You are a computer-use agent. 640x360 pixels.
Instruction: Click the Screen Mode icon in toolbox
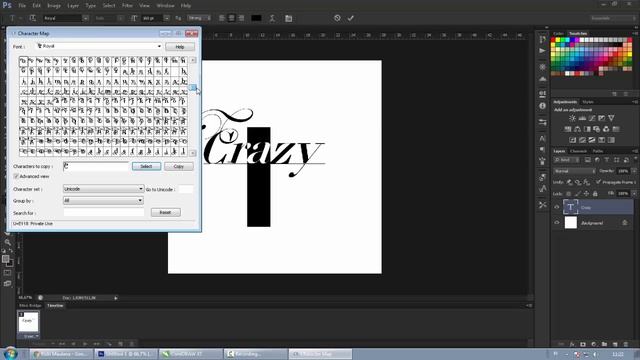coord(7,283)
